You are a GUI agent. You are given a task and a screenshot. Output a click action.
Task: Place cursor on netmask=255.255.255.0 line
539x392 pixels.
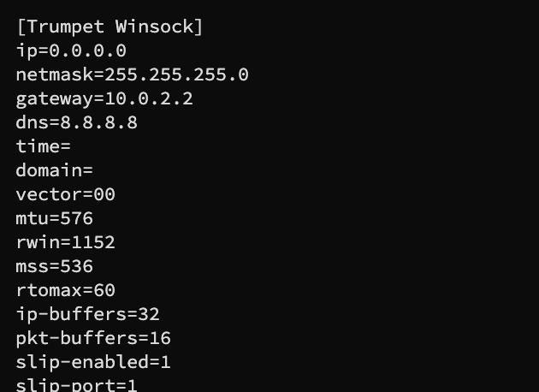click(132, 74)
